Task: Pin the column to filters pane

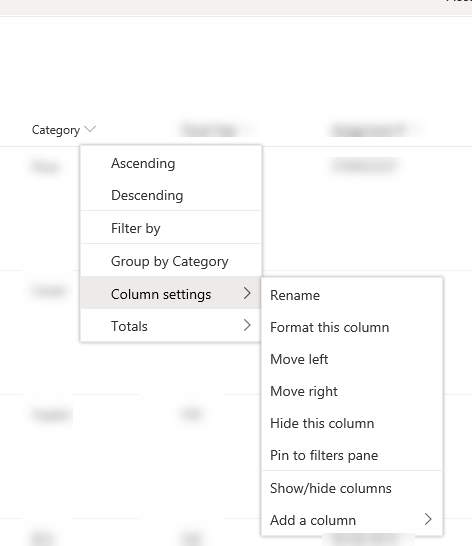Action: (x=352, y=455)
